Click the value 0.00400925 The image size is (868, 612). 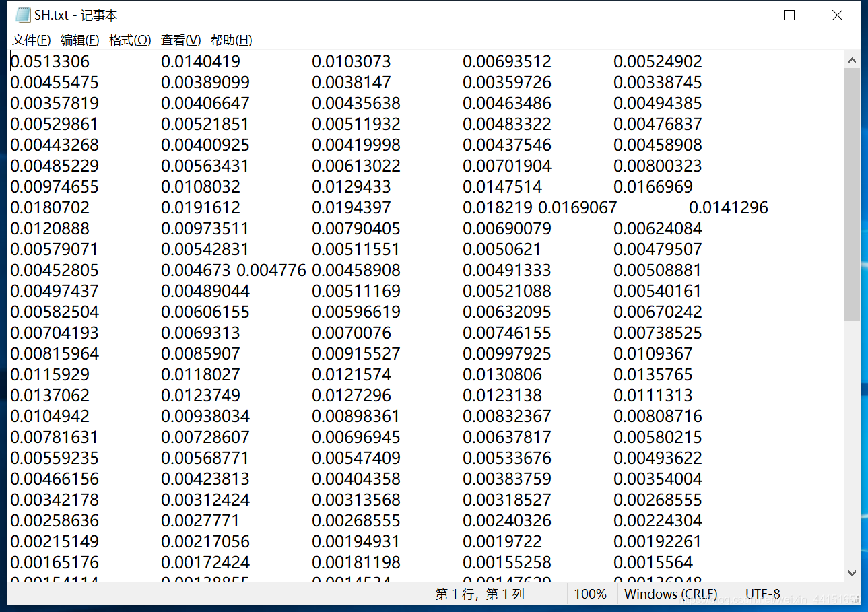click(x=205, y=145)
